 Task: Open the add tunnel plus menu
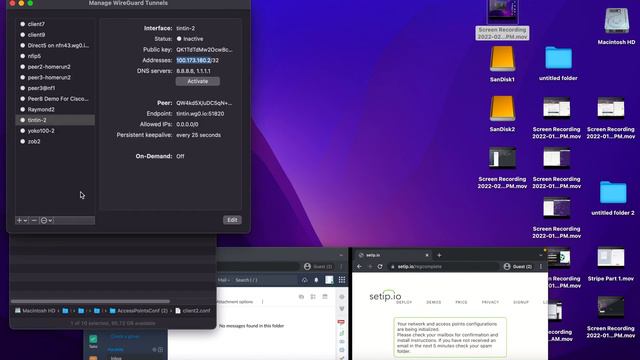(x=22, y=220)
